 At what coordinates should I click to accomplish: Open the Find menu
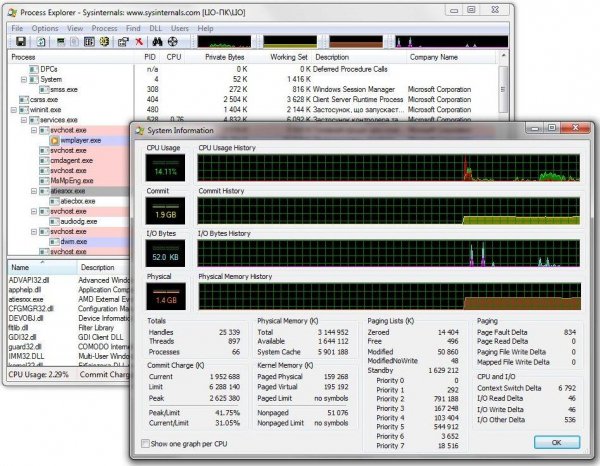(x=133, y=28)
